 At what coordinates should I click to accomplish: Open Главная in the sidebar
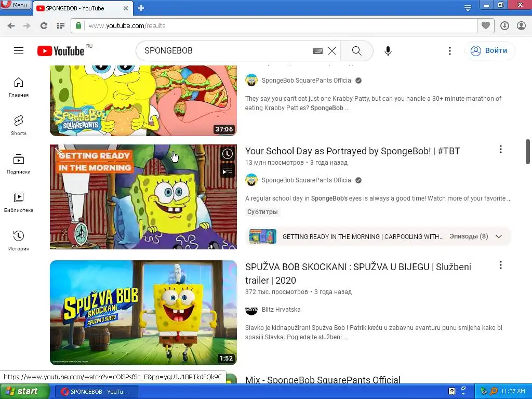[19, 87]
